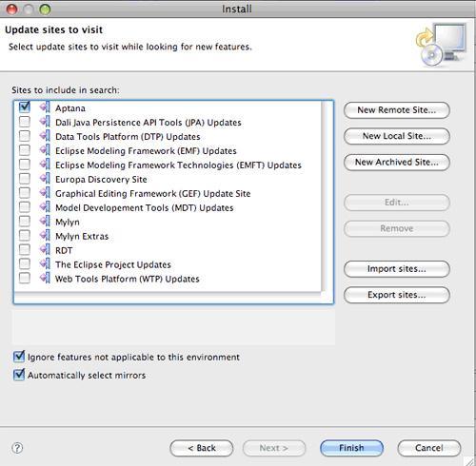Screen dimensions: 476x466
Task: Click the Eclipse Project Updates site icon
Action: pos(45,264)
